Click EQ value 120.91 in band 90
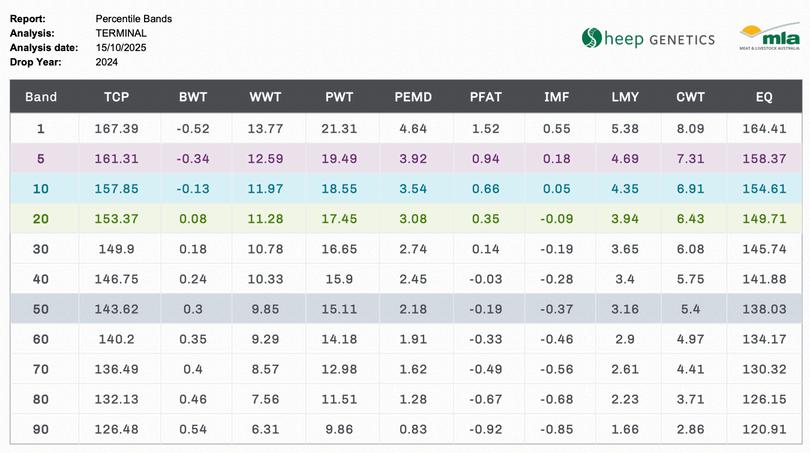The height and width of the screenshot is (453, 810). (764, 429)
